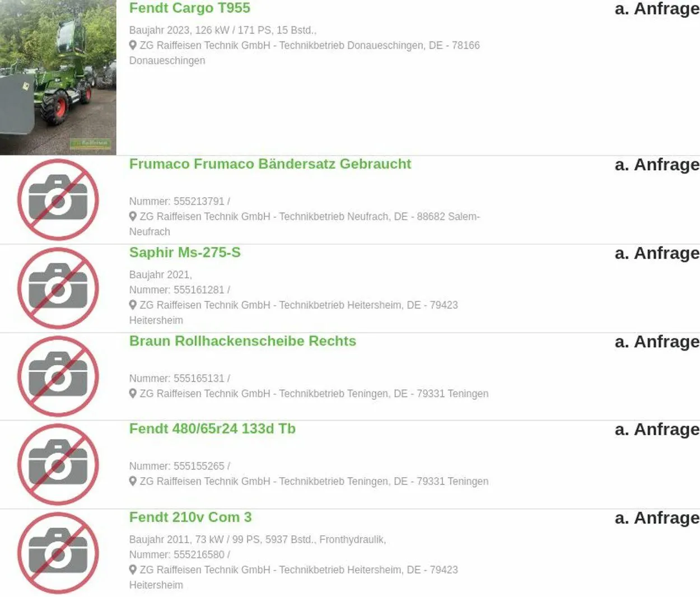
Task: Click the no-photo icon for Saphir Ms-275-S
Action: (58, 288)
